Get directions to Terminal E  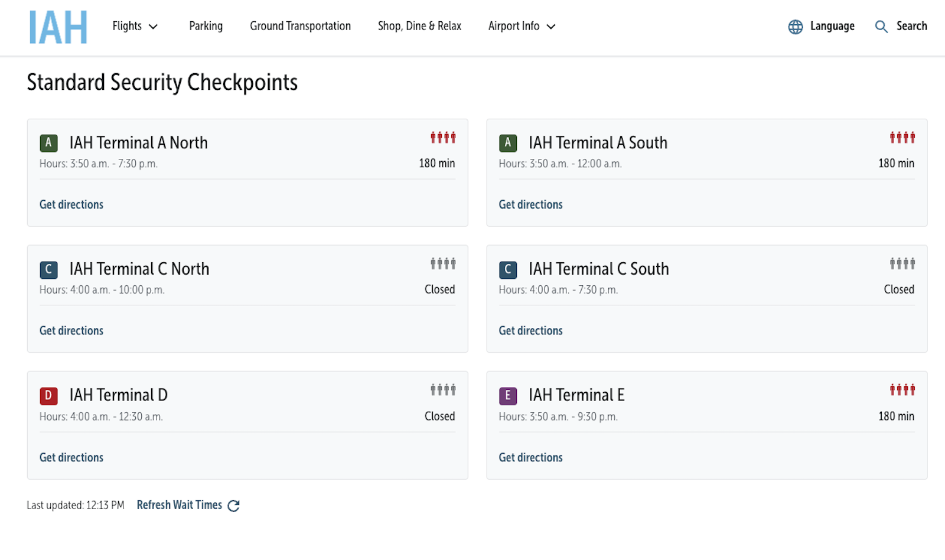tap(530, 457)
